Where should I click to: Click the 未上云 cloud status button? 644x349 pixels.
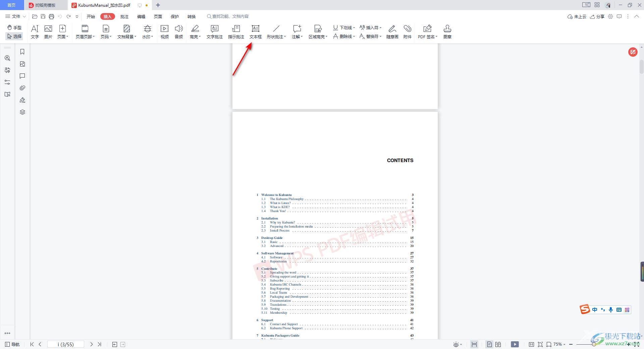pyautogui.click(x=577, y=16)
